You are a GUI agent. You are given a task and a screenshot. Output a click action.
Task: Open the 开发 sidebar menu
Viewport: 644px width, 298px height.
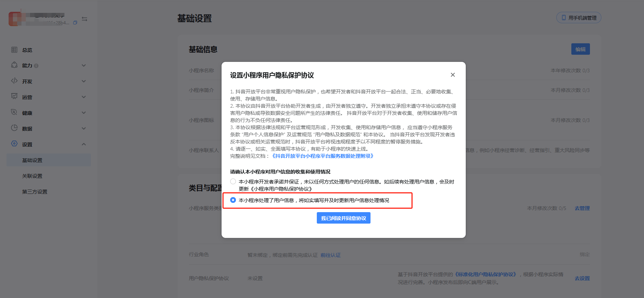pyautogui.click(x=27, y=82)
